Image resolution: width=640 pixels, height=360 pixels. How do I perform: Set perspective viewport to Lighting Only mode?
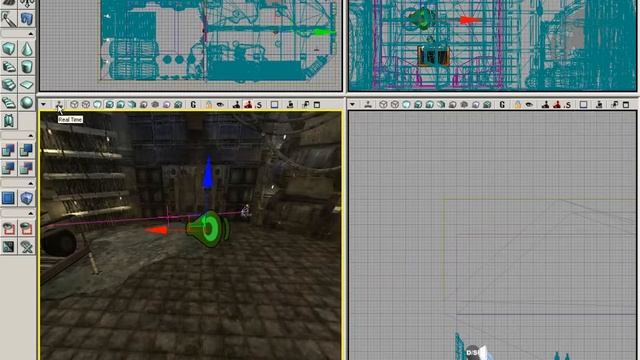(x=132, y=105)
